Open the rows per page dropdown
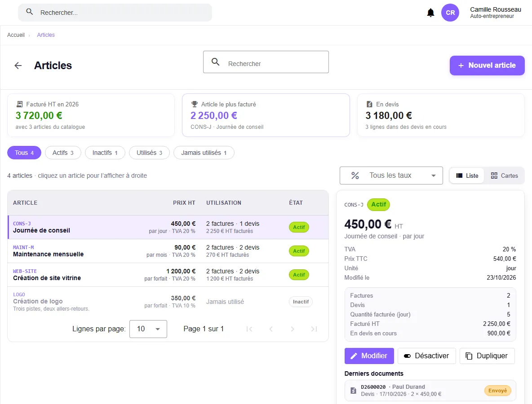 point(148,329)
